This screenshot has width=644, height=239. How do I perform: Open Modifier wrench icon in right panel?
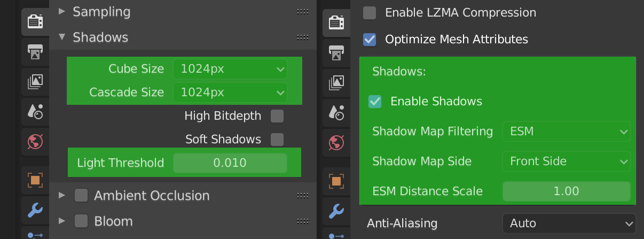coord(336,211)
